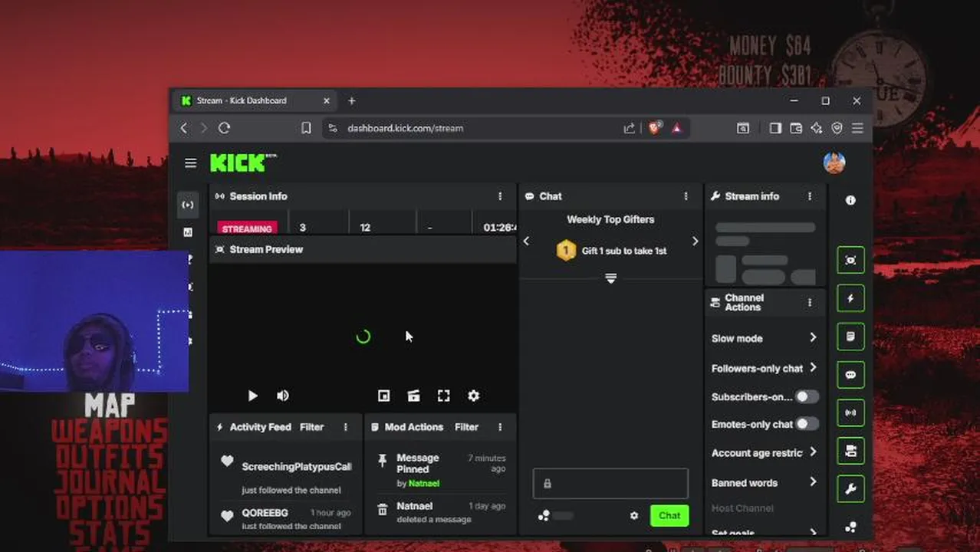Share the page via address bar icon
The image size is (980, 552).
(x=629, y=128)
